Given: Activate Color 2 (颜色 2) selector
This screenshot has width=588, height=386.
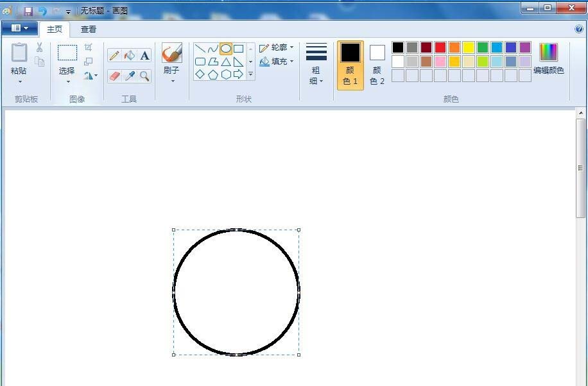Looking at the screenshot, I should [x=377, y=65].
